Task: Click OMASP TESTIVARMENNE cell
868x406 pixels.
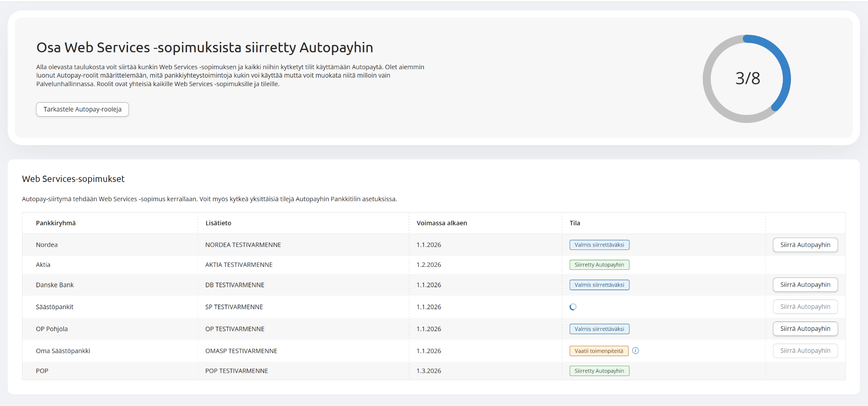Action: [x=241, y=351]
